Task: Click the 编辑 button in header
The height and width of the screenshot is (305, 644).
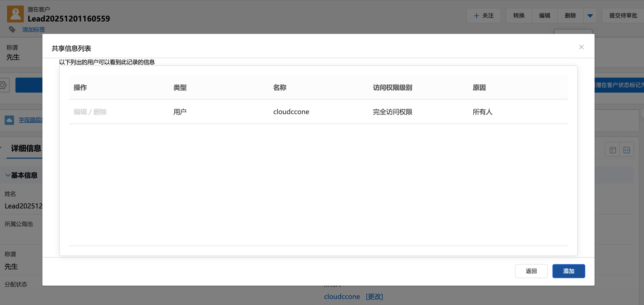Action: click(545, 15)
